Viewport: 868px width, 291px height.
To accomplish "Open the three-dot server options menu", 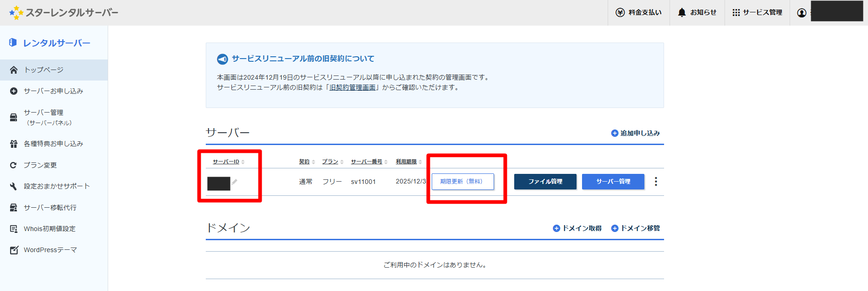I will tap(656, 182).
